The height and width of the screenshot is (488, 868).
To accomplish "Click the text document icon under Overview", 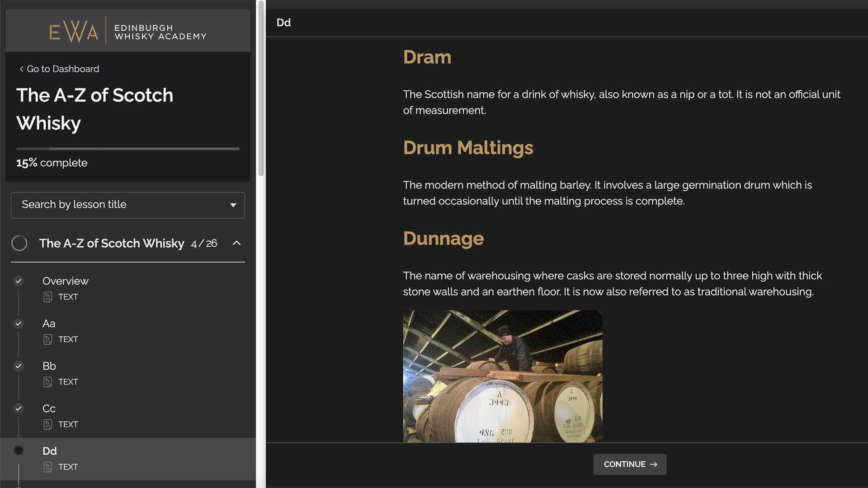I will click(x=47, y=297).
